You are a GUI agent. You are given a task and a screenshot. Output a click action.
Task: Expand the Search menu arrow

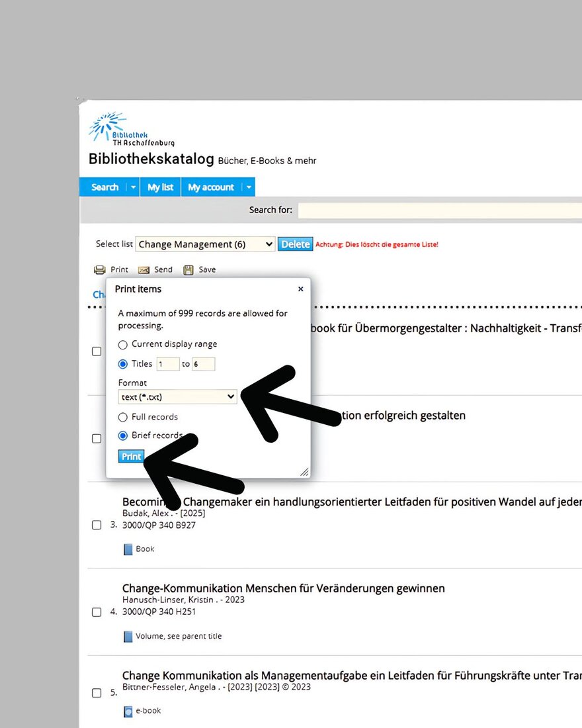133,187
